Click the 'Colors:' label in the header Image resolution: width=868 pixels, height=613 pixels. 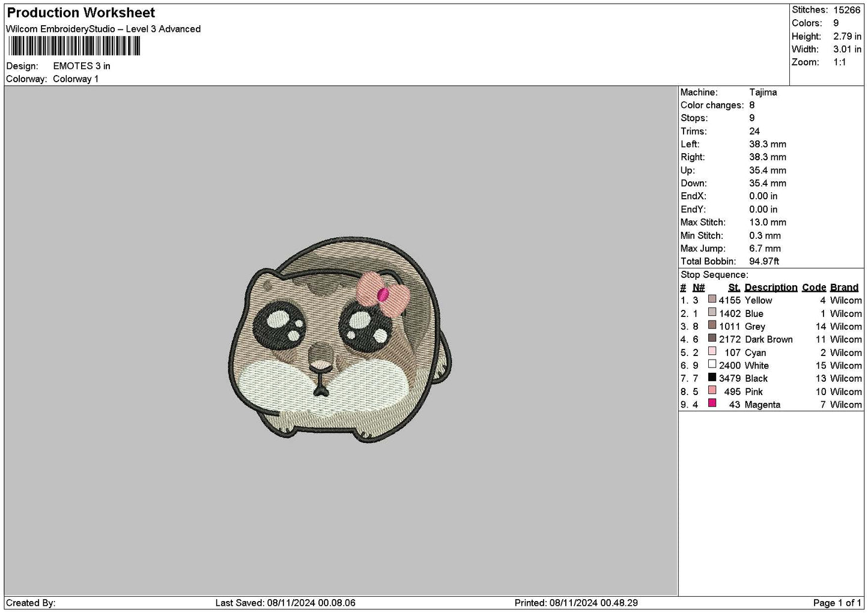807,23
